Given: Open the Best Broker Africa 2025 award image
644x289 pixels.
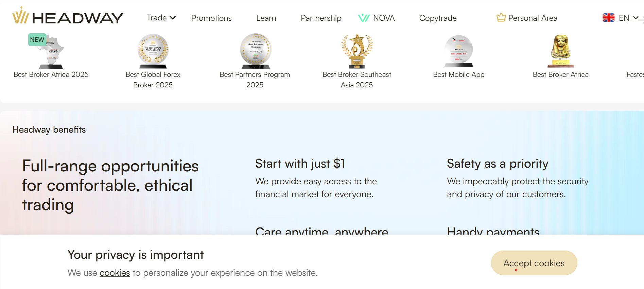Looking at the screenshot, I should click(x=50, y=51).
